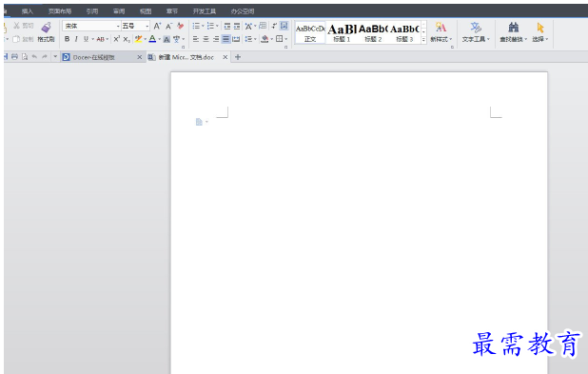Image resolution: width=588 pixels, height=374 pixels.
Task: Click the find and replace binoculars icon
Action: 514,28
